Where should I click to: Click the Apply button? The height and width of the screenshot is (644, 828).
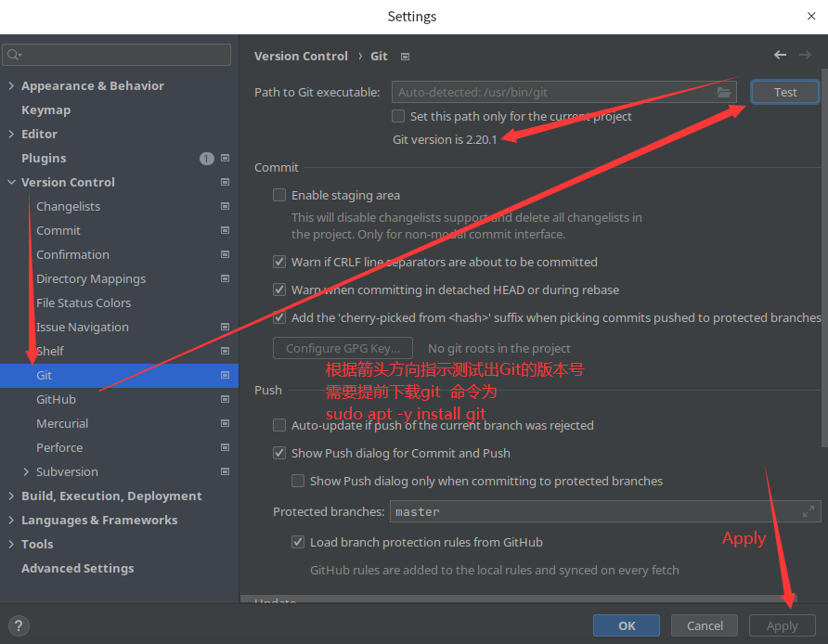pos(783,625)
